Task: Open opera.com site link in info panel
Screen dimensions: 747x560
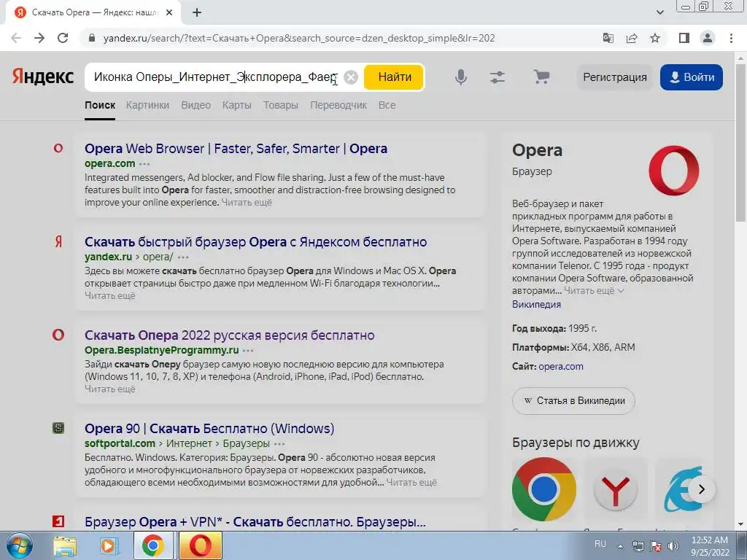Action: click(561, 366)
